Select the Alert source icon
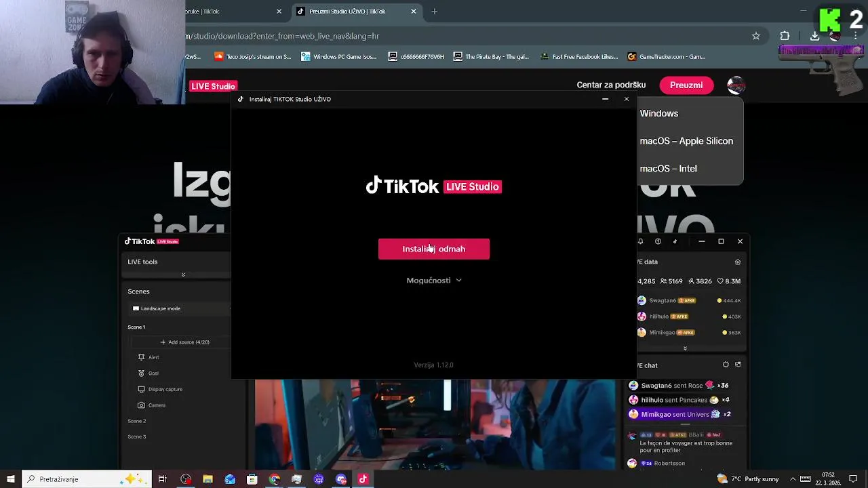This screenshot has height=488, width=868. point(141,357)
